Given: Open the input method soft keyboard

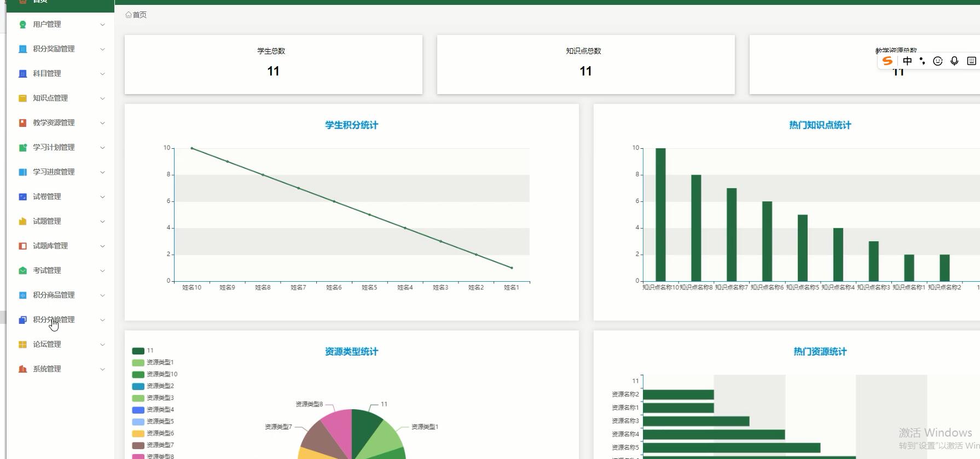Looking at the screenshot, I should coord(972,61).
